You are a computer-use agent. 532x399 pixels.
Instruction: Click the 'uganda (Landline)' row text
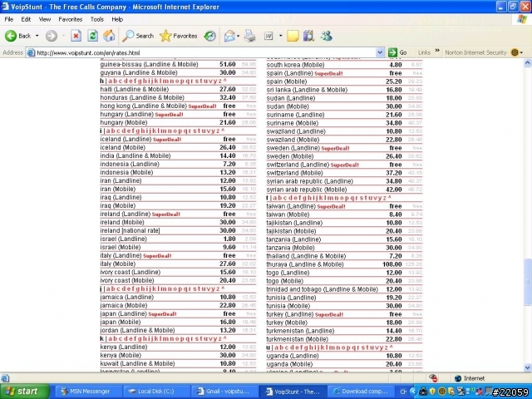293,356
